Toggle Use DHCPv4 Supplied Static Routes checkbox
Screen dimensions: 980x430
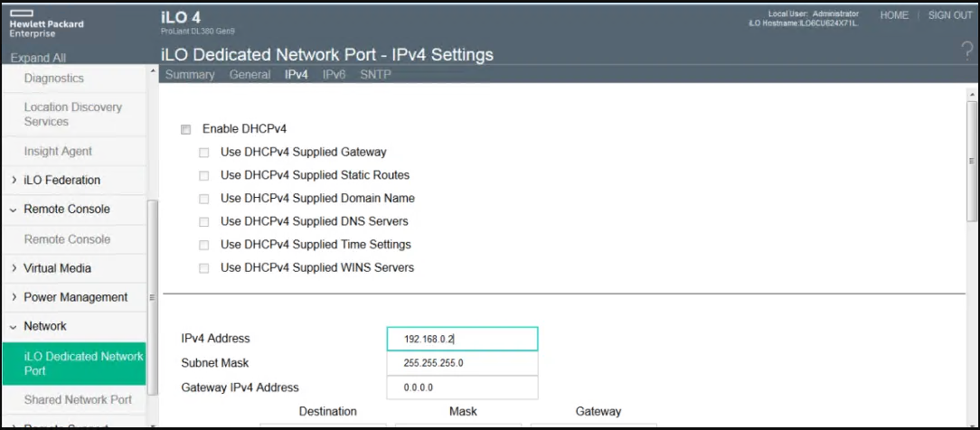(x=203, y=175)
